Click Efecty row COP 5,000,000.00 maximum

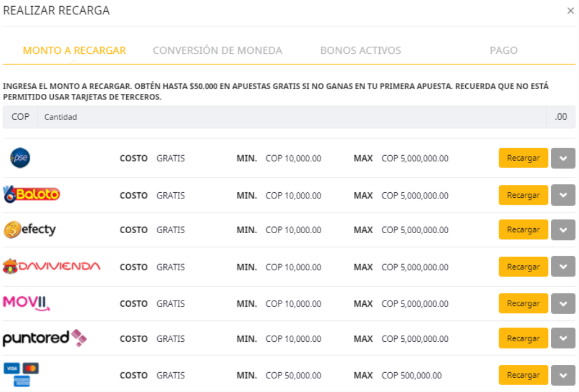[414, 230]
